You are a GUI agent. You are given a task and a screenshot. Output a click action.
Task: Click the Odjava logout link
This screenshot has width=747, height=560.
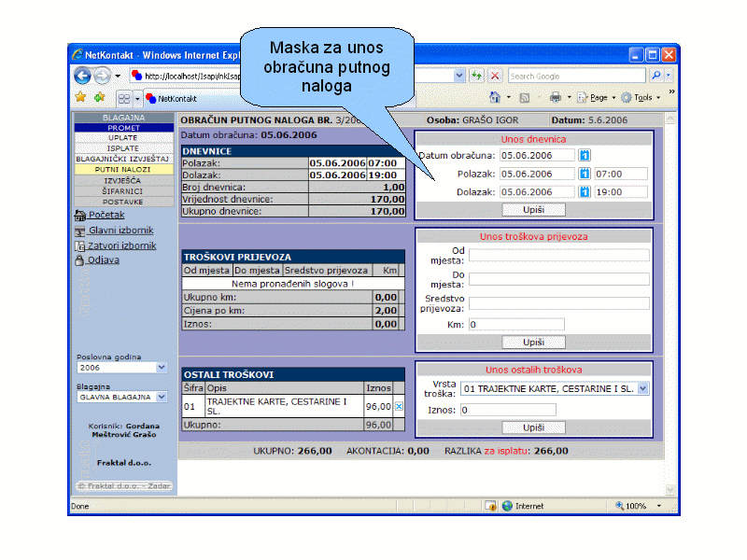[103, 260]
